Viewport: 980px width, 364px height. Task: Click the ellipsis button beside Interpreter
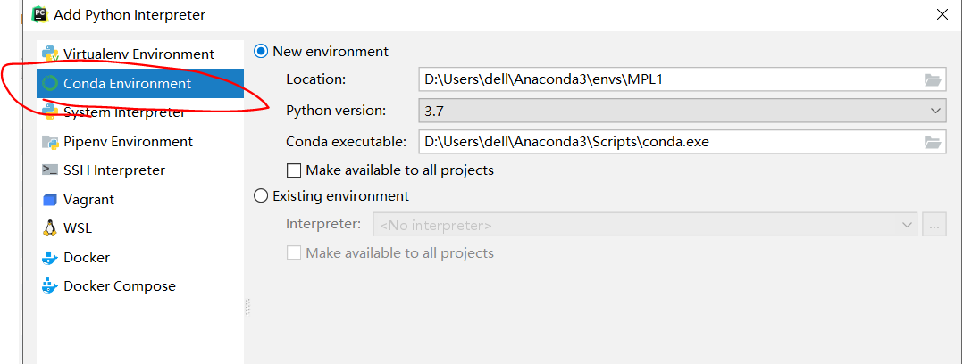tap(934, 226)
